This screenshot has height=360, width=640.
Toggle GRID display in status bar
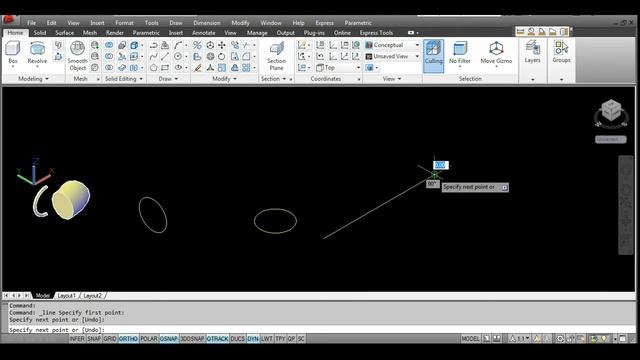(109, 339)
